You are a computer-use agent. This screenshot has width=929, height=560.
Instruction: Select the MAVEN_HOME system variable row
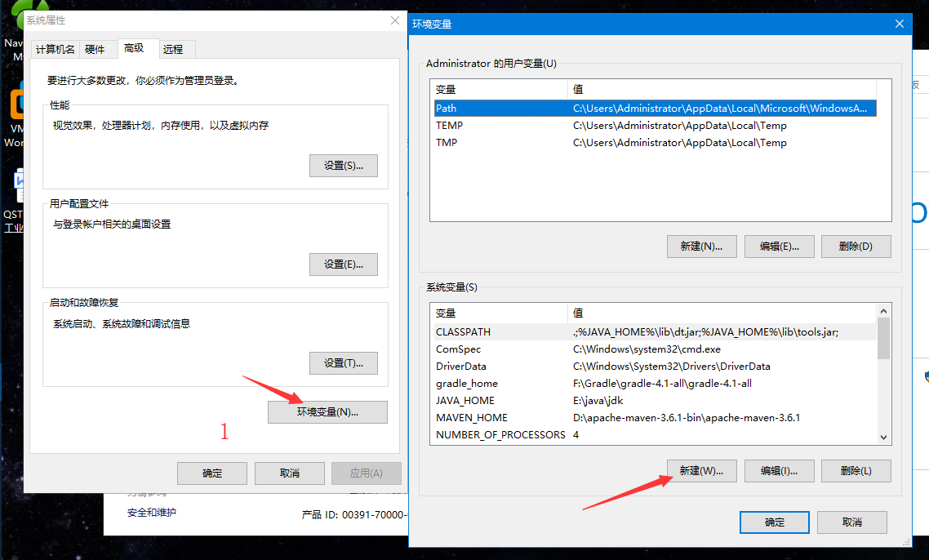pyautogui.click(x=655, y=418)
